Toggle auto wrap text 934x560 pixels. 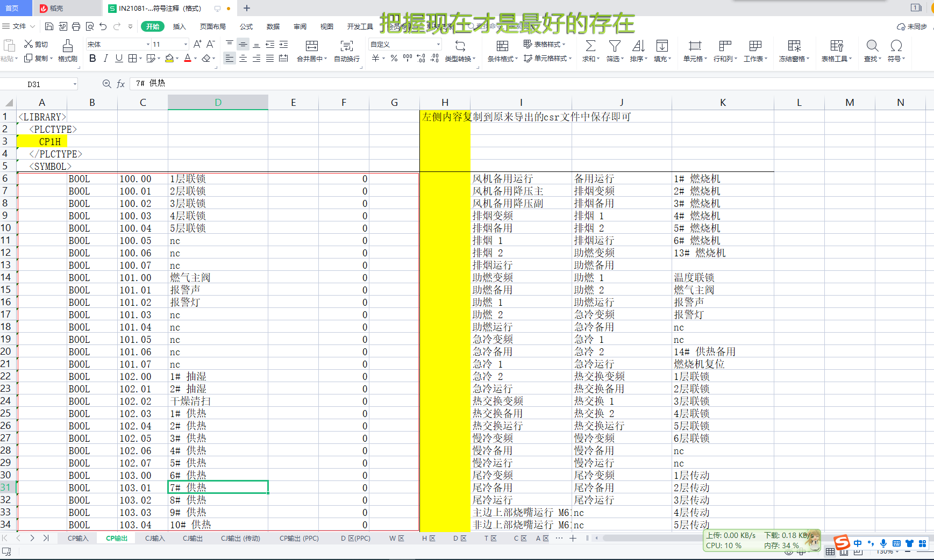pyautogui.click(x=347, y=46)
